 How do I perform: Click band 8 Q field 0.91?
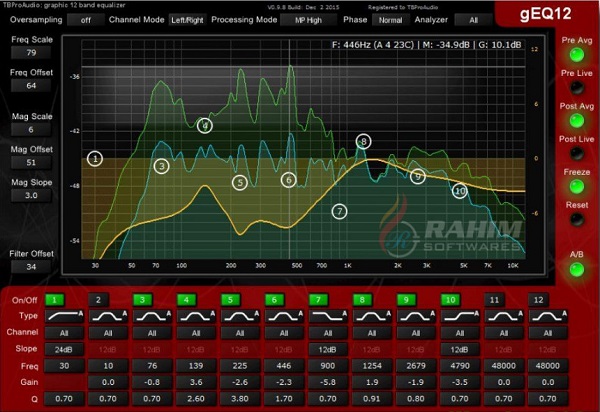tap(372, 399)
